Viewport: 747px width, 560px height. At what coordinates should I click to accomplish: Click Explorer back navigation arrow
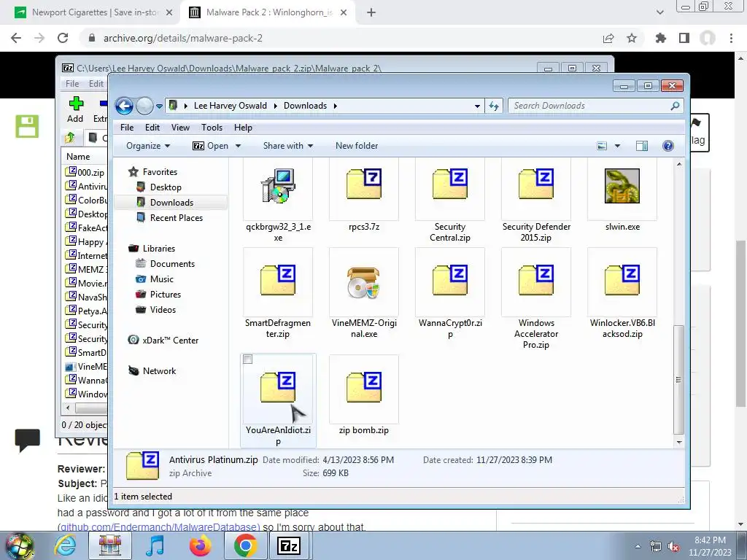point(124,106)
